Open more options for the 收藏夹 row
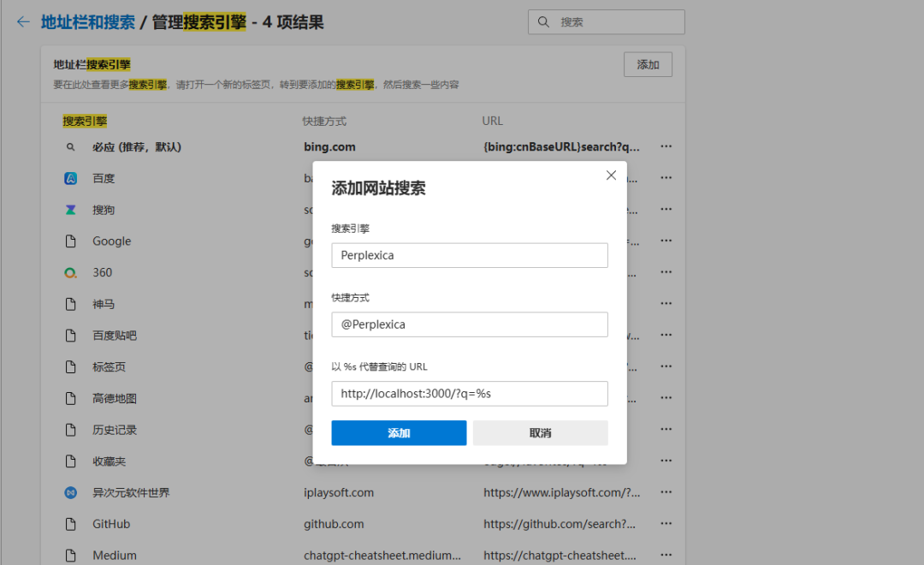The image size is (924, 565). pos(666,461)
